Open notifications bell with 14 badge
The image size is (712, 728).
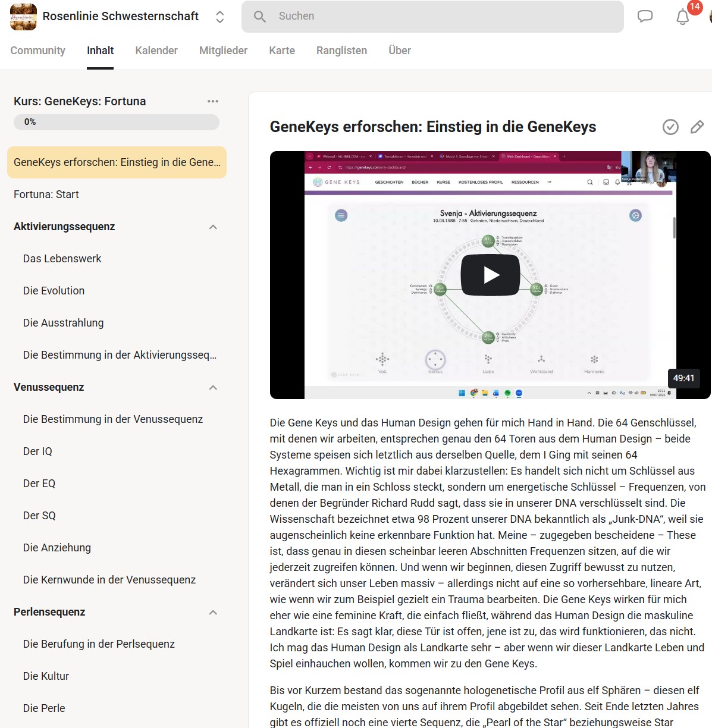point(683,17)
